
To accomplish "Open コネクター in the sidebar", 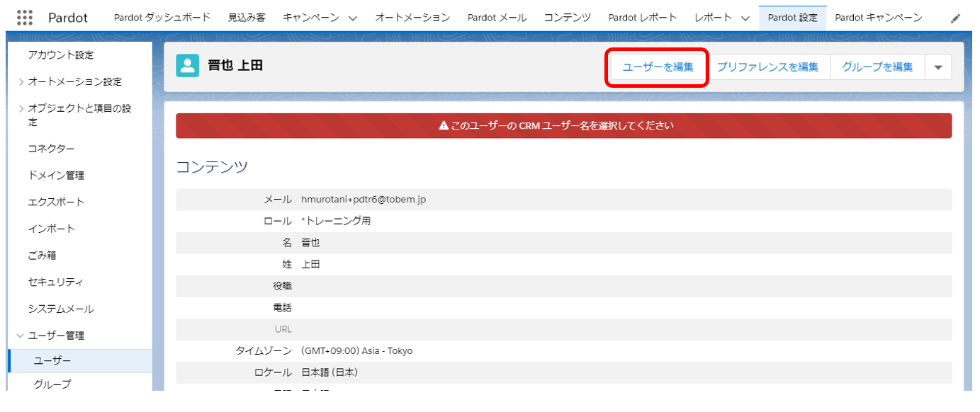I will [51, 149].
